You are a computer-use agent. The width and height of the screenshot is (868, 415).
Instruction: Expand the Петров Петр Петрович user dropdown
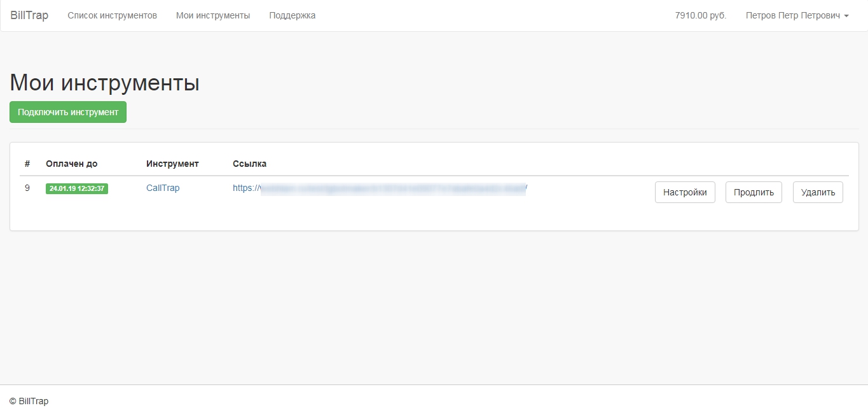coord(797,15)
